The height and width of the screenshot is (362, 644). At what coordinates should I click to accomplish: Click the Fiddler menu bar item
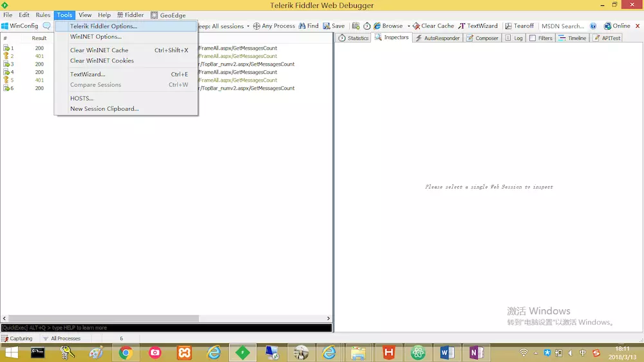point(130,15)
